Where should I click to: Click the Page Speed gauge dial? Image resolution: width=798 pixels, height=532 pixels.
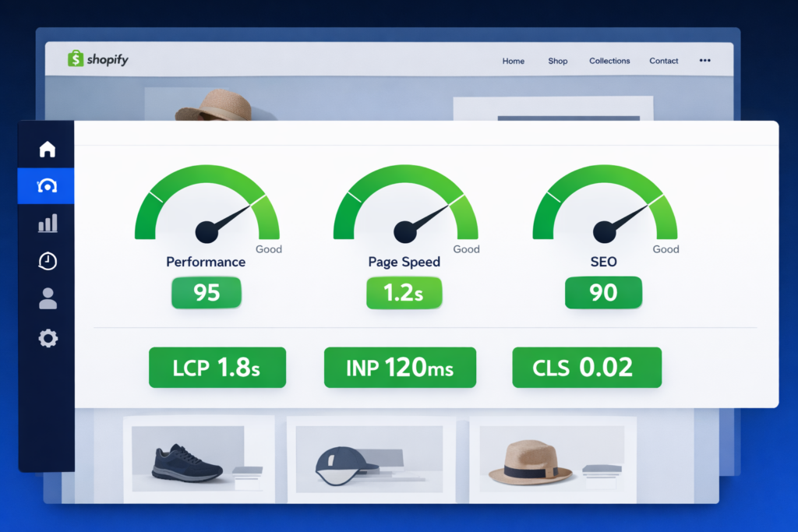click(404, 210)
